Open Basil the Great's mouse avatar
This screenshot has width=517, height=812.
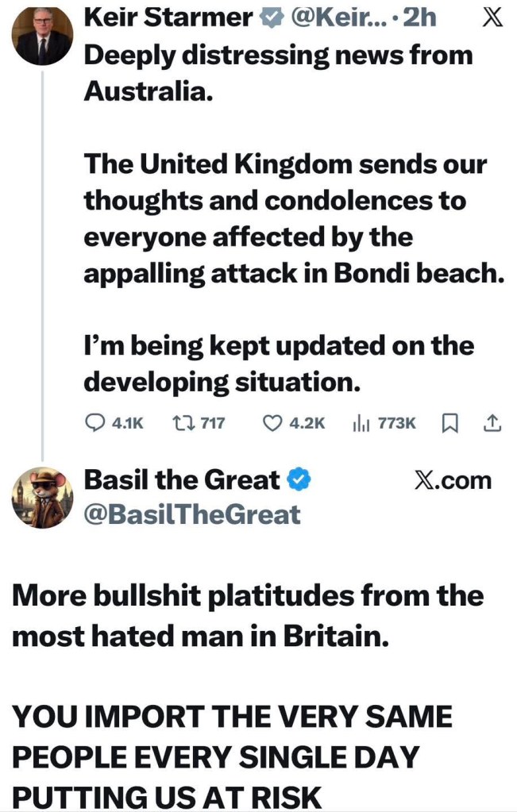[43, 498]
